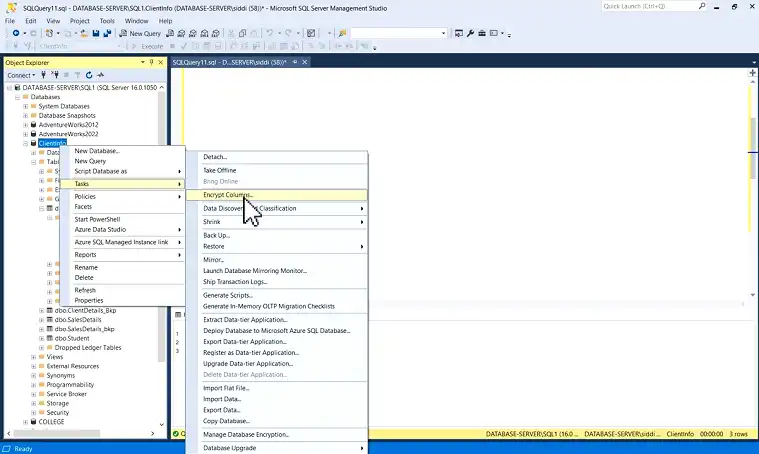759x454 pixels.
Task: Click the Toolbox briefcase icon in toolbar
Action: coord(482,33)
